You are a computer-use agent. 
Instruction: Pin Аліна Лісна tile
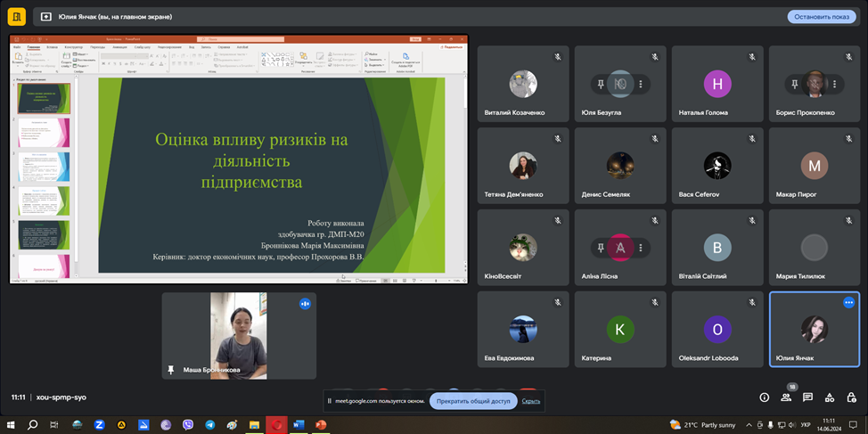tap(600, 248)
